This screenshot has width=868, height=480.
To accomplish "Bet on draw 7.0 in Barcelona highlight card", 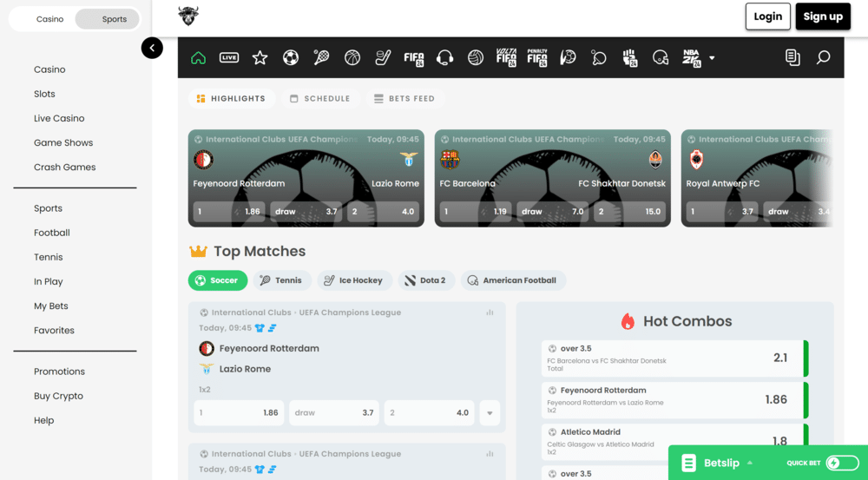I will 552,212.
